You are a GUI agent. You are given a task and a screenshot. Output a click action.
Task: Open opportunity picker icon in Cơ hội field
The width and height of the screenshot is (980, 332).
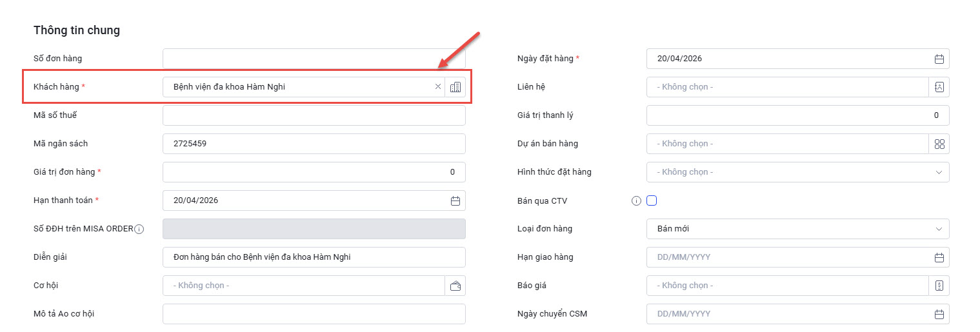455,286
